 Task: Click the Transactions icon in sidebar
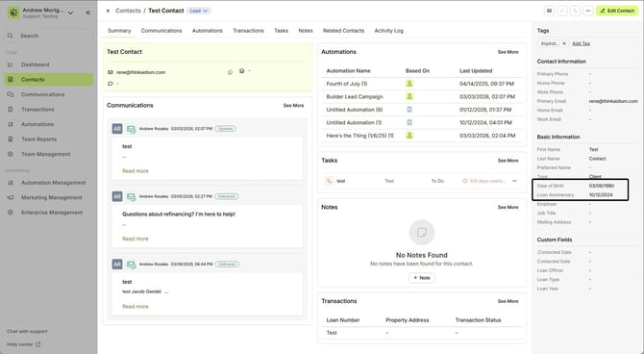11,110
